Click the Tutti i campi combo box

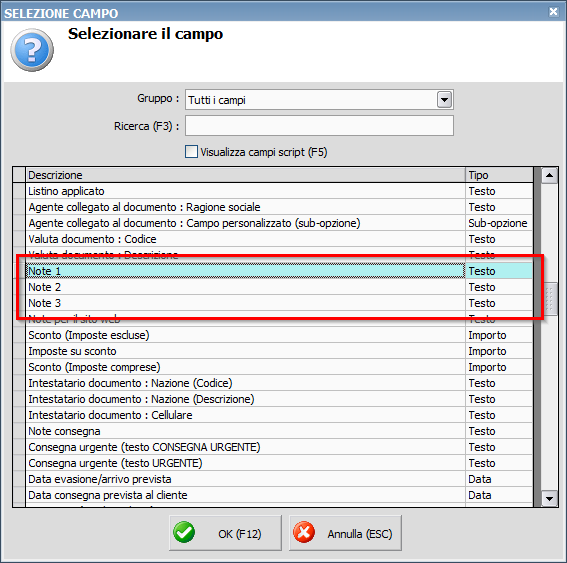[x=319, y=99]
